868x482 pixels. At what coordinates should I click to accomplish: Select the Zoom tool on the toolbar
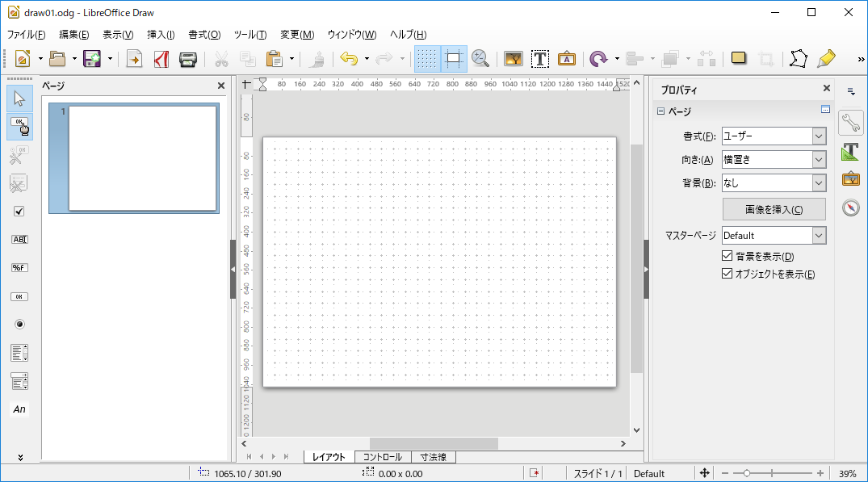click(480, 59)
